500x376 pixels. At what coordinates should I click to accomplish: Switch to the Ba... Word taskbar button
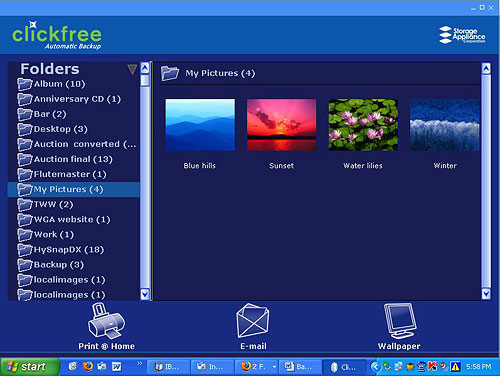[300, 367]
